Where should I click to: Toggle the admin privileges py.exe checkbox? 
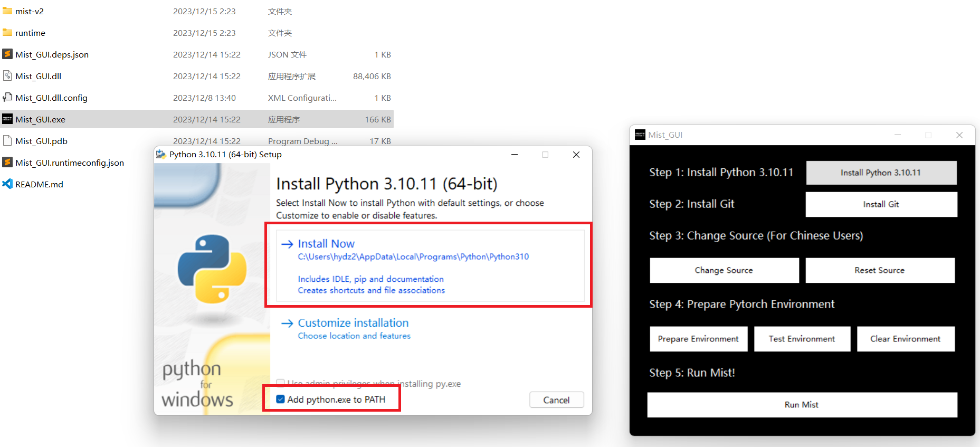[281, 383]
